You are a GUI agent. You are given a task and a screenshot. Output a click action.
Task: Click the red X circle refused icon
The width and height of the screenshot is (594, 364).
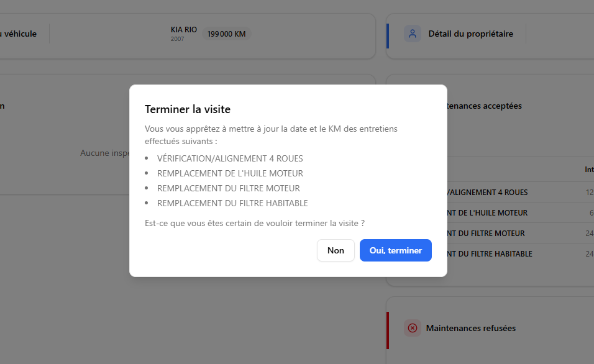(412, 328)
